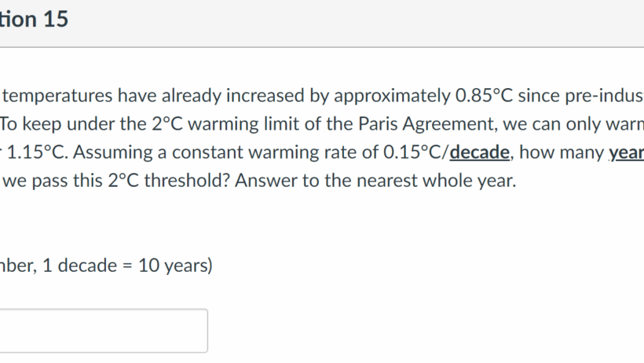Click the Question 15 heading text
Screen dimensions: 644x363
pyautogui.click(x=34, y=20)
